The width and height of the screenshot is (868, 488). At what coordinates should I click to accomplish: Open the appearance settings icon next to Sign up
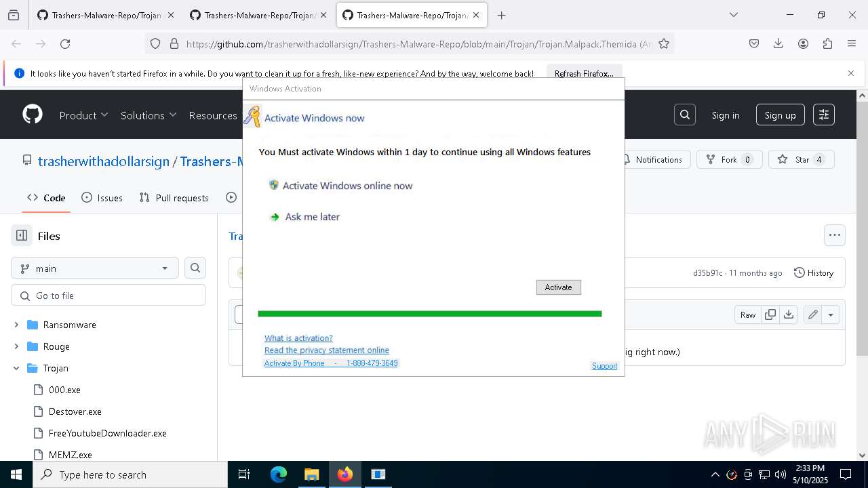824,115
